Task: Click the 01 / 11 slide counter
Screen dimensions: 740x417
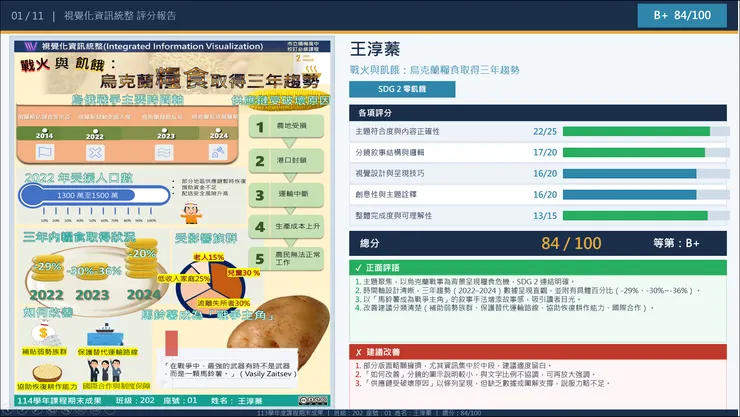Action: tap(27, 16)
